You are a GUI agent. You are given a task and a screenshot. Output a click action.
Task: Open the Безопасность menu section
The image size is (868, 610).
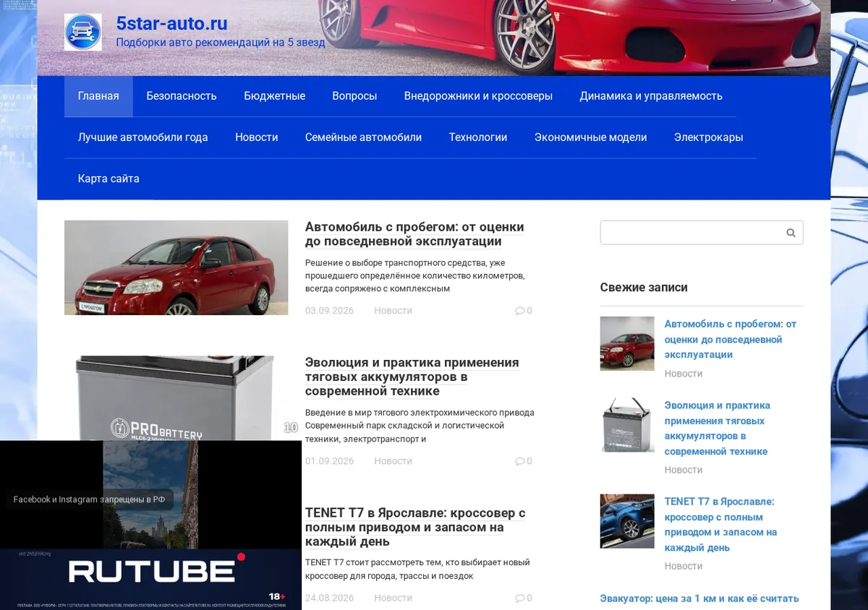tap(182, 96)
